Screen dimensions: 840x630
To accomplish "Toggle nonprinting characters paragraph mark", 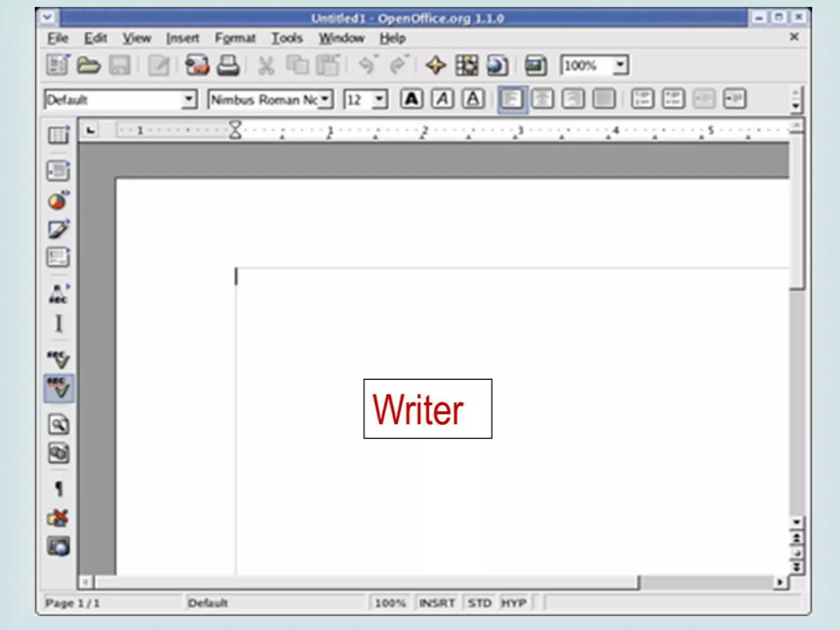I will click(x=59, y=488).
